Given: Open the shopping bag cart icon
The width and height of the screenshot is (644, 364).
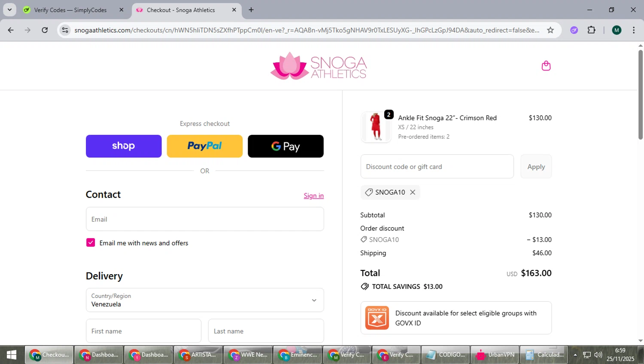Looking at the screenshot, I should click(x=546, y=66).
